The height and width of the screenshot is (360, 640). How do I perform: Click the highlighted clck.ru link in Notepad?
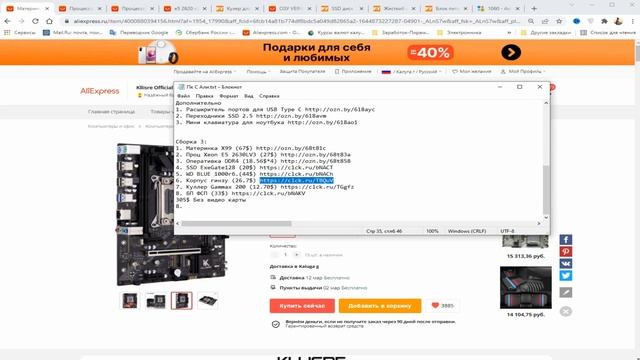[x=297, y=180]
